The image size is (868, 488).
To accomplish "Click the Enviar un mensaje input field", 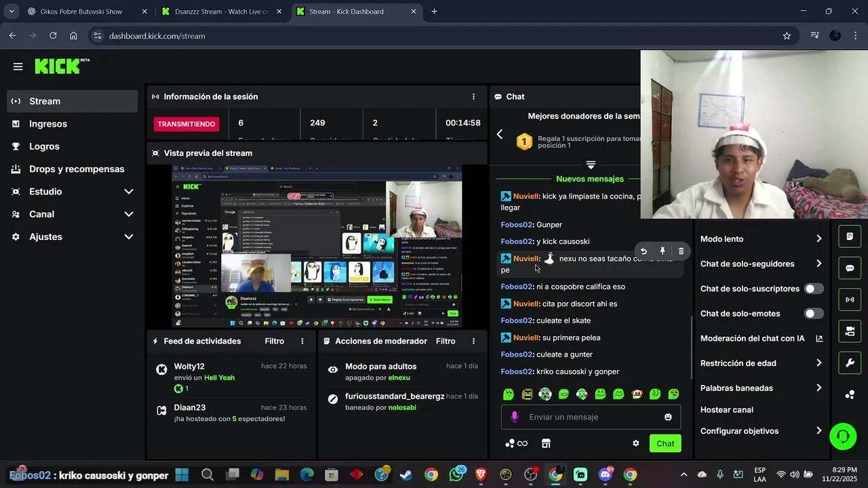I will (591, 417).
